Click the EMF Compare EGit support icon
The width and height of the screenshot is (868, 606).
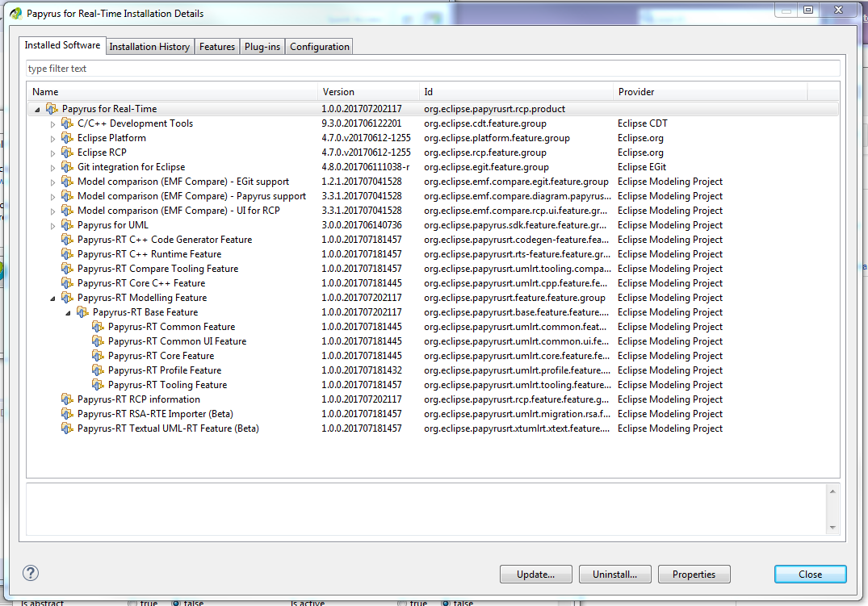(67, 181)
